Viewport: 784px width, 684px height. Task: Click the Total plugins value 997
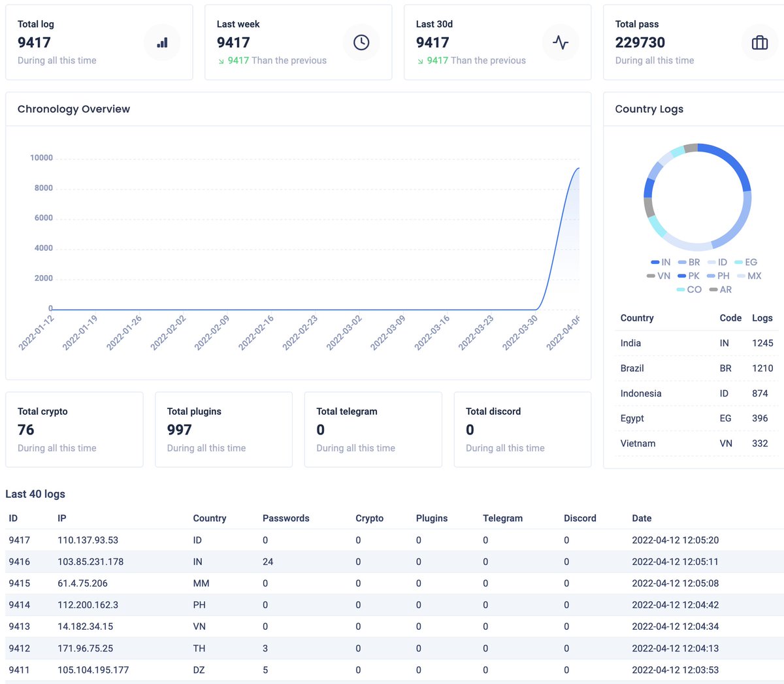[180, 430]
